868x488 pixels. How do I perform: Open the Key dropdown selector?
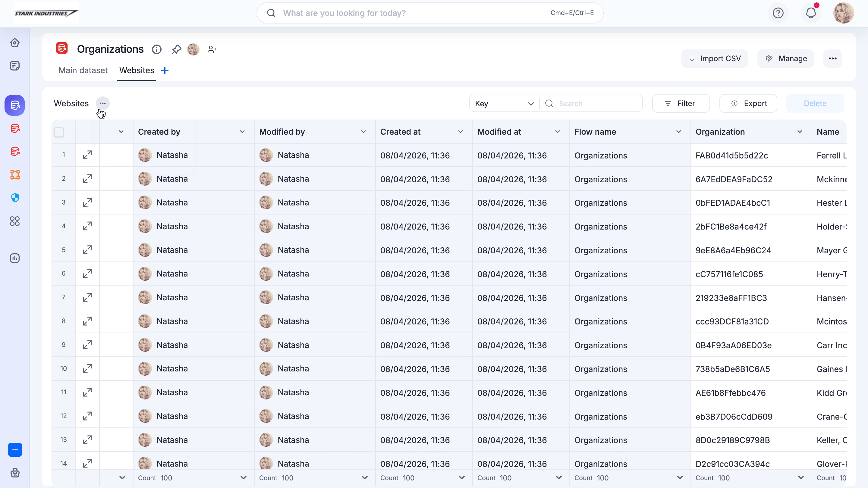pyautogui.click(x=504, y=103)
